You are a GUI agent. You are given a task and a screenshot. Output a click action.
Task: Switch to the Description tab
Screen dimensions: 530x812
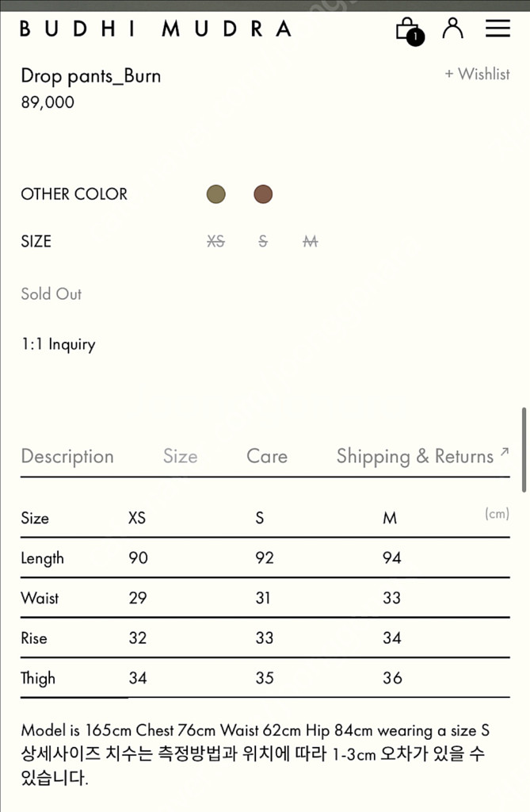tap(67, 457)
